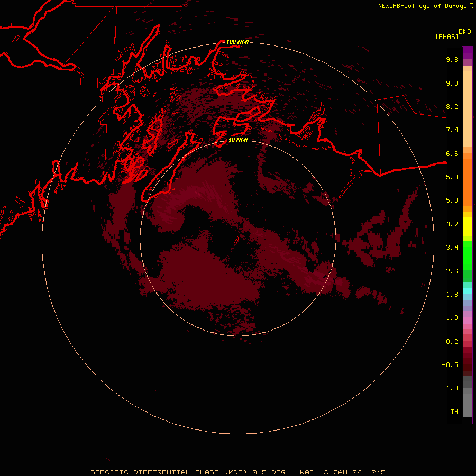
Task: Click the gray TH segment of color bar
Action: click(467, 406)
